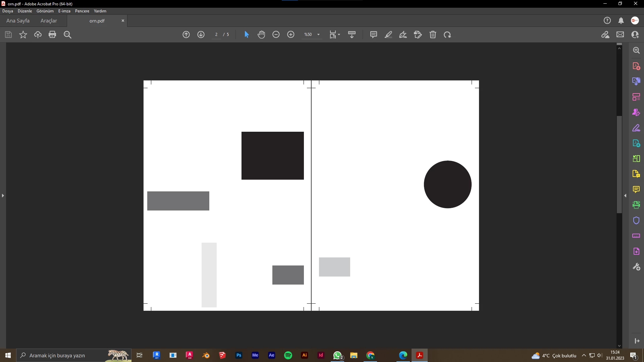This screenshot has height=362, width=644.
Task: Open the Görünüm menu
Action: click(45, 11)
